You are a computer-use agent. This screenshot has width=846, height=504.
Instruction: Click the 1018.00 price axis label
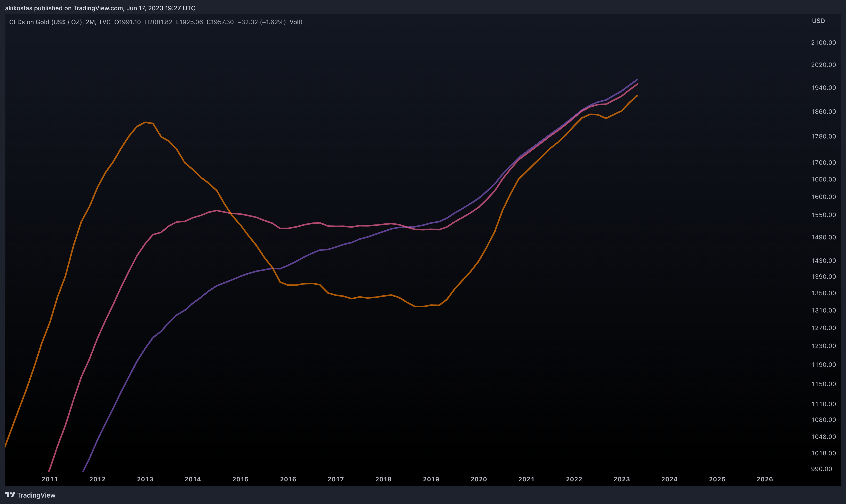click(824, 453)
